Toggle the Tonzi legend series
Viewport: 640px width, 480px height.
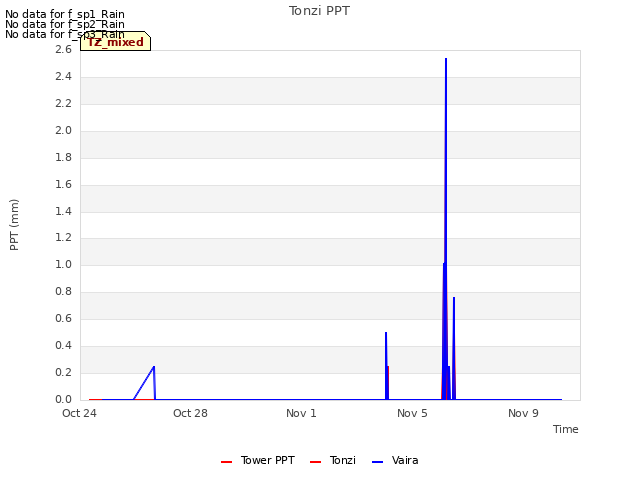(333, 460)
